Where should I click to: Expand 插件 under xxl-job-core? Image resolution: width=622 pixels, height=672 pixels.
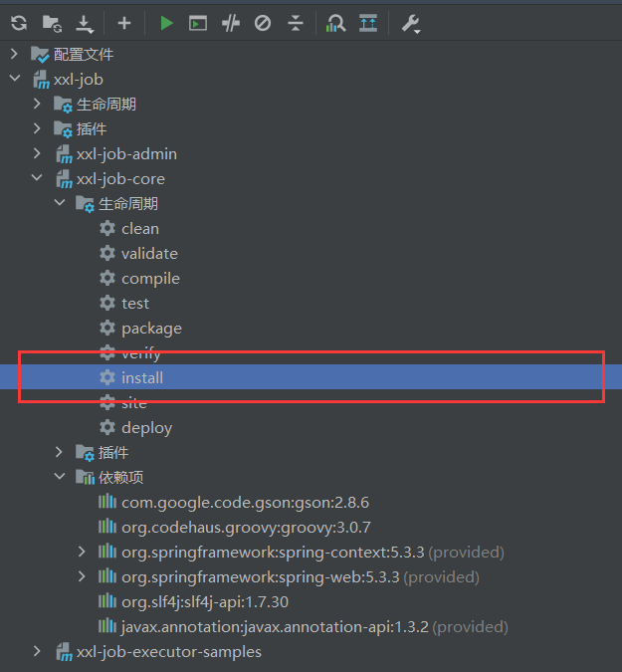point(59,452)
